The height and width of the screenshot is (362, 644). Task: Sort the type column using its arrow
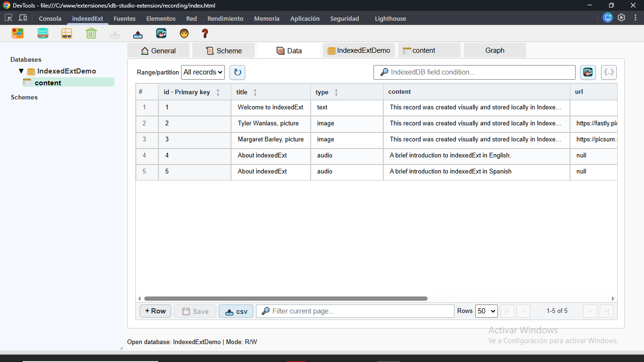[x=336, y=92]
